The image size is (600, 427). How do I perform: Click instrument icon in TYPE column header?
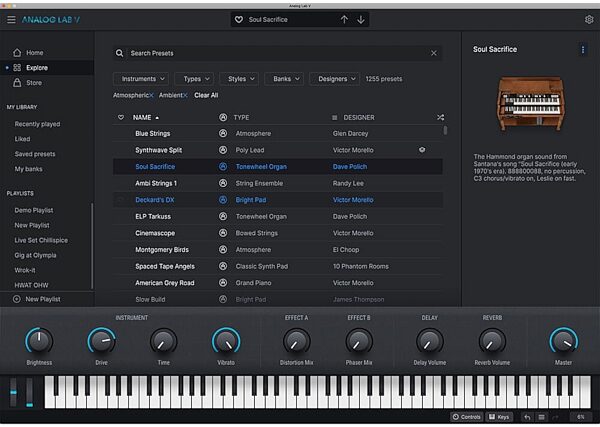click(x=223, y=117)
